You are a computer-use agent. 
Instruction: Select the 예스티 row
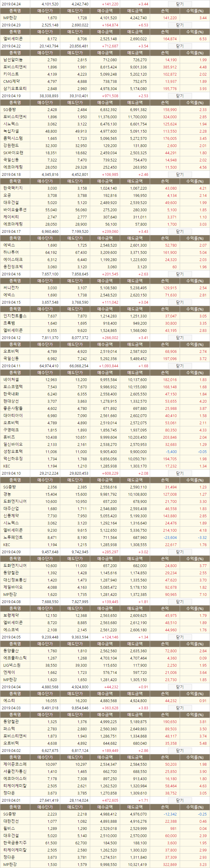[x=105, y=701]
